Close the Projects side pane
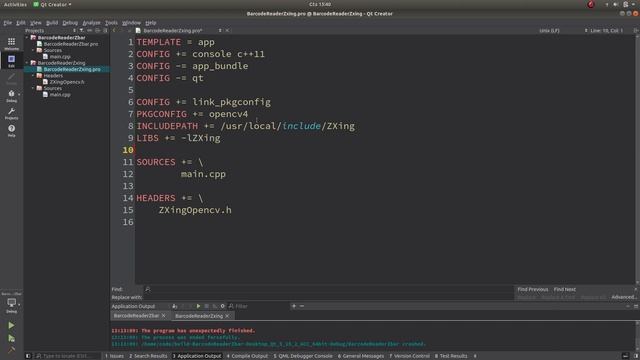This screenshot has width=640, height=360. point(105,31)
